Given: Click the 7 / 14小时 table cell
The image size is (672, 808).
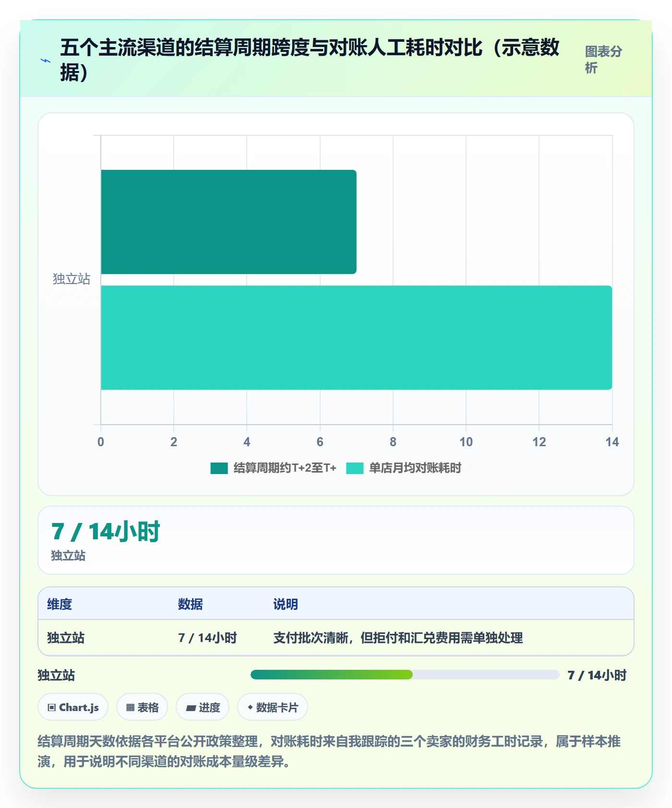Looking at the screenshot, I should tap(207, 638).
